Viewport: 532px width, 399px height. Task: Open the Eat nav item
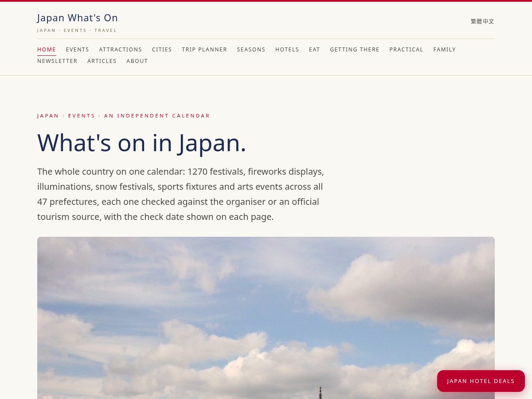tap(314, 50)
